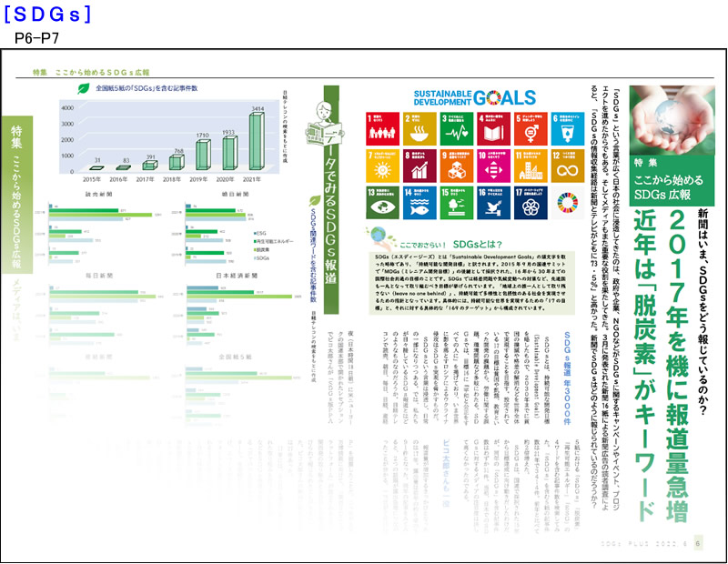Click the 朝日新聞 chart title
This screenshot has width=728, height=564.
coord(236,194)
